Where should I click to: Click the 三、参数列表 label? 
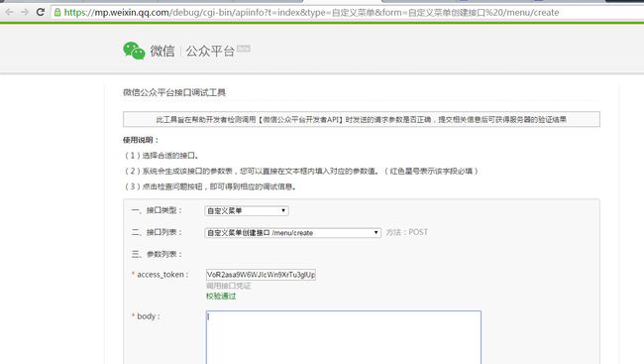(x=157, y=254)
